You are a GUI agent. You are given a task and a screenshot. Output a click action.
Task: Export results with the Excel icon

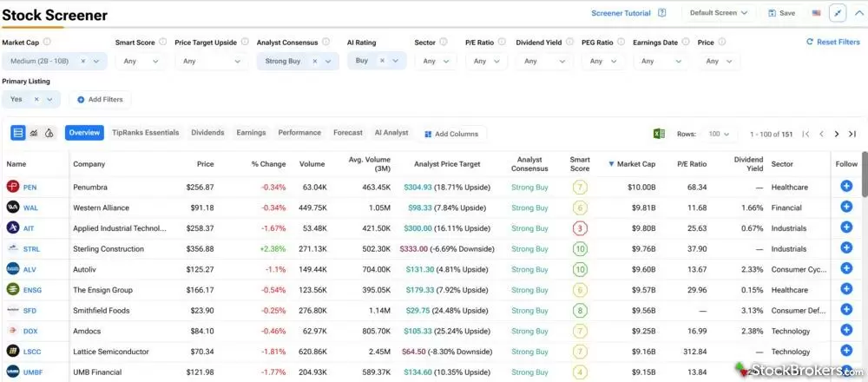coord(659,134)
